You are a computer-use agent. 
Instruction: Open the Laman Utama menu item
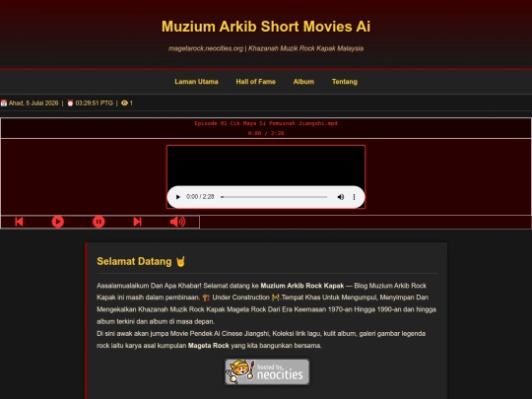196,82
